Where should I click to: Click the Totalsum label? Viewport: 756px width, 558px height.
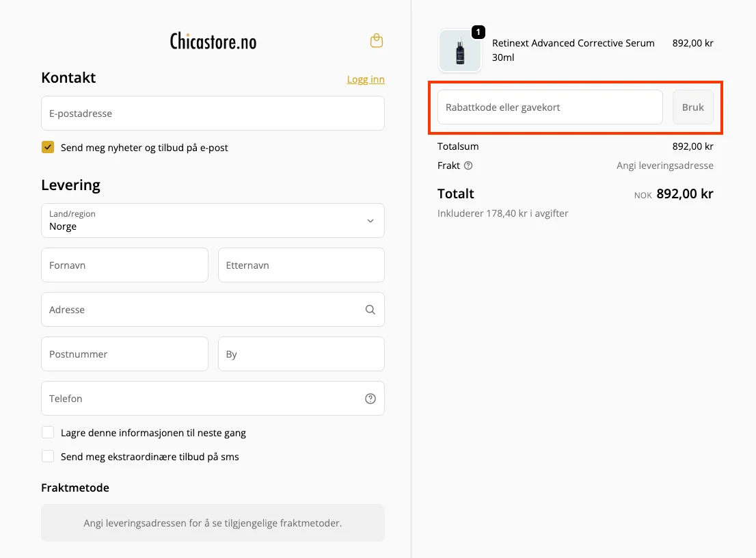(x=458, y=146)
